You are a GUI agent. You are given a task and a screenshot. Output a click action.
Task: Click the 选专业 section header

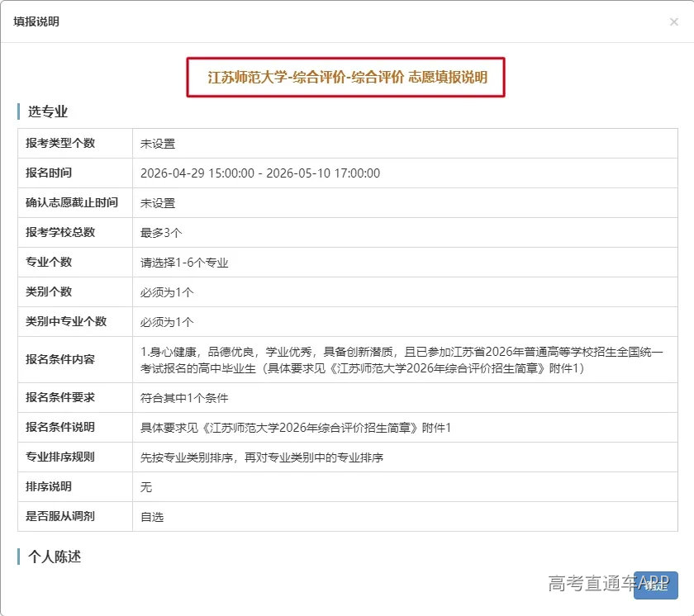tap(48, 111)
